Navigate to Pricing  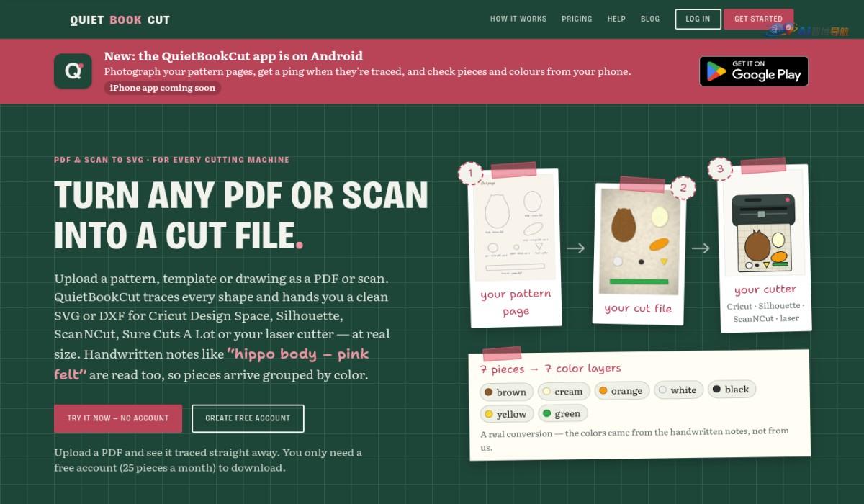point(577,19)
